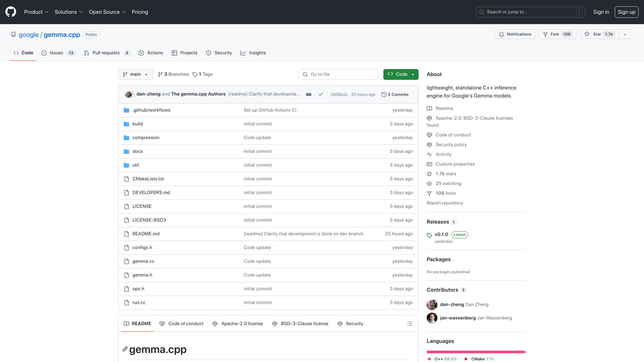Copy the gemma.cpp heading anchor link
644x362 pixels.
coord(125,349)
